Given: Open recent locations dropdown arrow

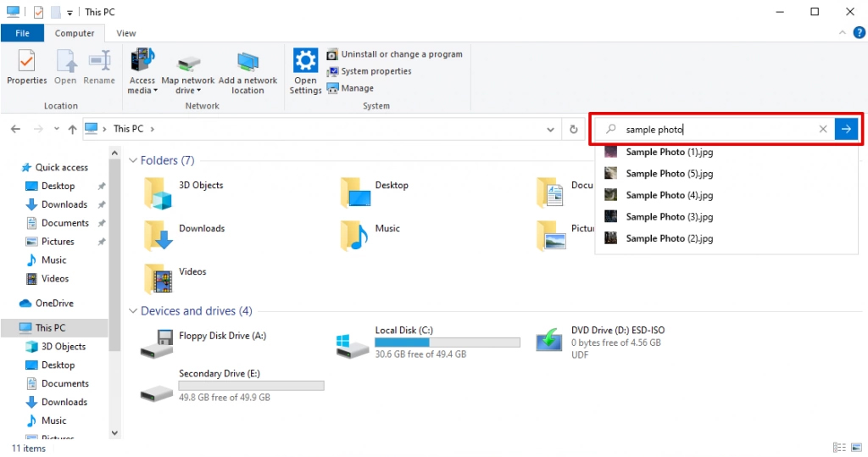Looking at the screenshot, I should (57, 129).
